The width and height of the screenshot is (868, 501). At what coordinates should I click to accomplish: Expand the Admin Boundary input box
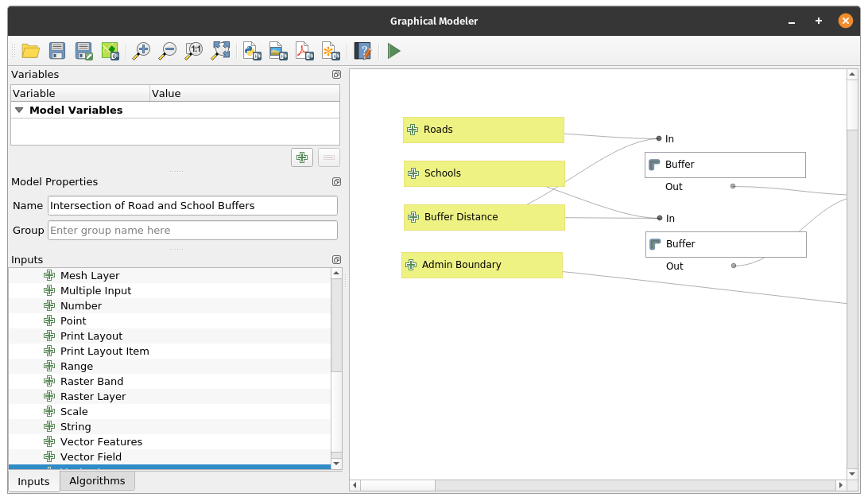click(x=411, y=265)
